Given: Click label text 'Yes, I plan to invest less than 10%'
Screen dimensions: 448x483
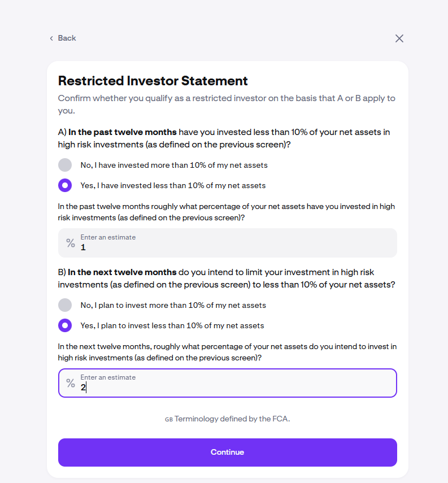Looking at the screenshot, I should click(172, 325).
